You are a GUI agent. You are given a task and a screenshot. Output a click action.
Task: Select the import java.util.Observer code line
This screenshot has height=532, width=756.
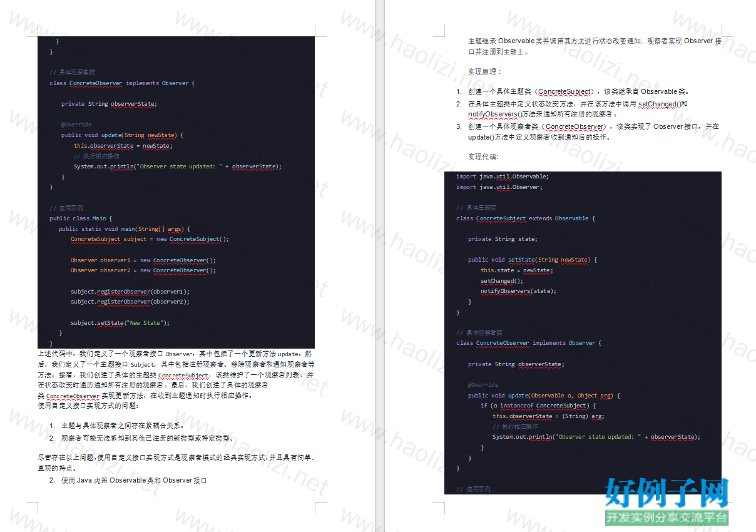pyautogui.click(x=499, y=187)
